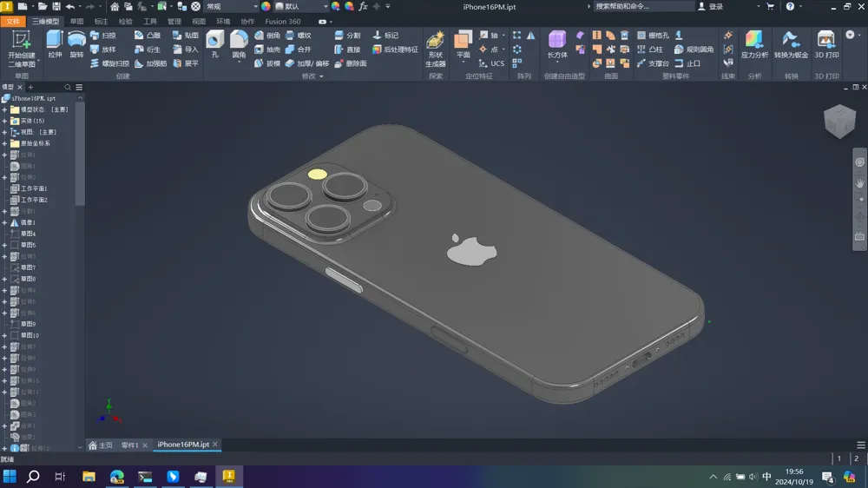
Task: Open the 3D Print (3D 打印) tool
Action: (x=826, y=45)
